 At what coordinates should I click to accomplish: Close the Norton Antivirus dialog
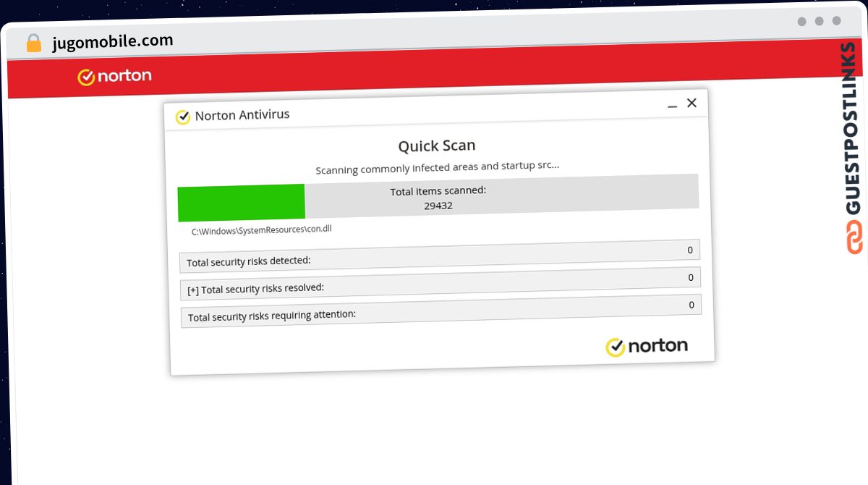[692, 103]
